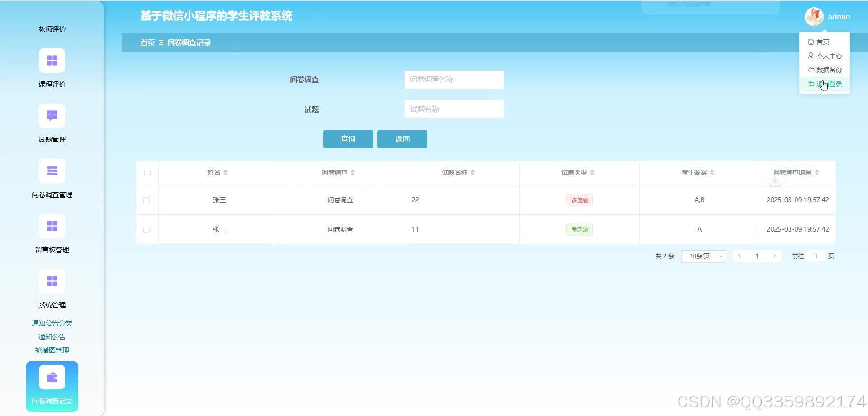The image size is (868, 416).
Task: Open the 课程评价 module icon in sidebar
Action: pyautogui.click(x=52, y=60)
